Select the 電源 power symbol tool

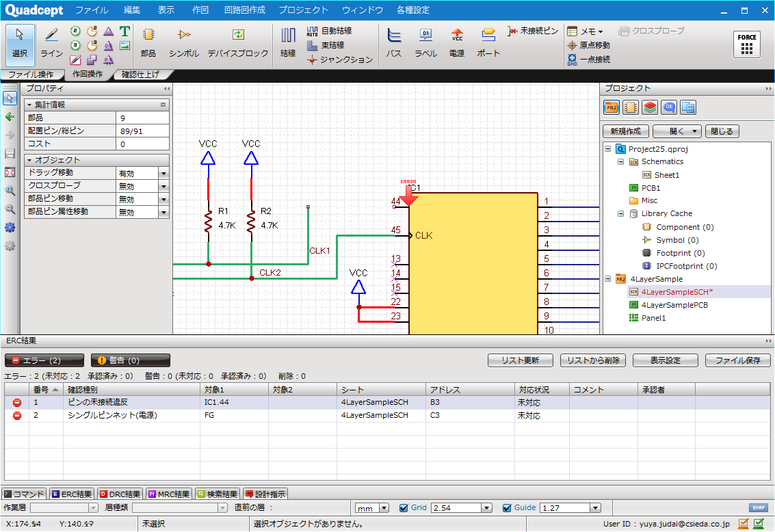pos(456,42)
